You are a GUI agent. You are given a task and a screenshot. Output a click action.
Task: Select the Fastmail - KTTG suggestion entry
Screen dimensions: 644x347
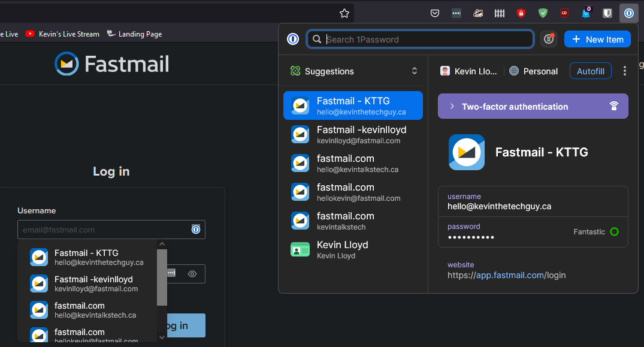352,105
